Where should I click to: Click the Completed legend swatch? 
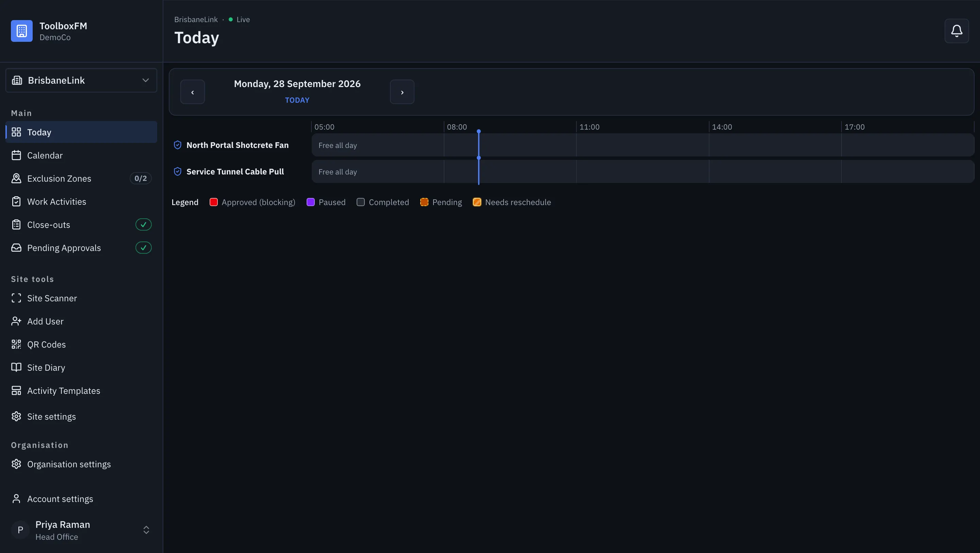(x=361, y=202)
